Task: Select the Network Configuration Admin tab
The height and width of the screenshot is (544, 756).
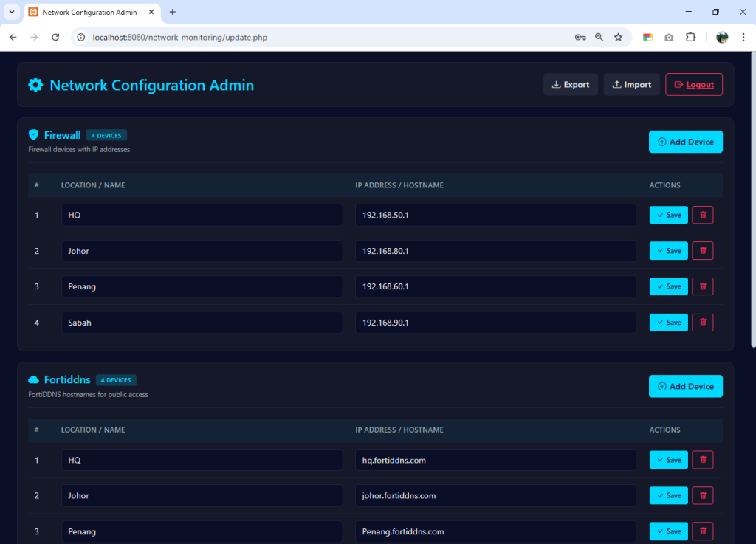Action: click(x=89, y=12)
